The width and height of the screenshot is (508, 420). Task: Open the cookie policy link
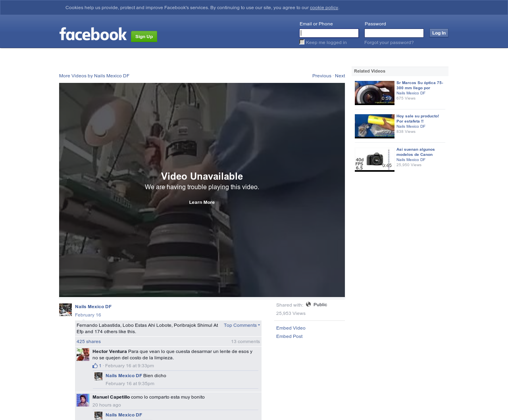click(x=324, y=8)
